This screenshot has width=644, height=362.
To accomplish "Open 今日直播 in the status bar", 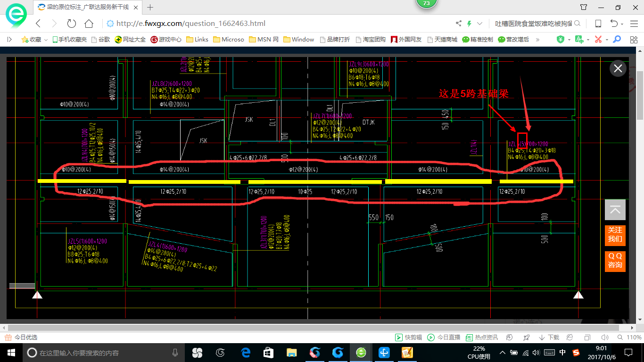I will 444,337.
